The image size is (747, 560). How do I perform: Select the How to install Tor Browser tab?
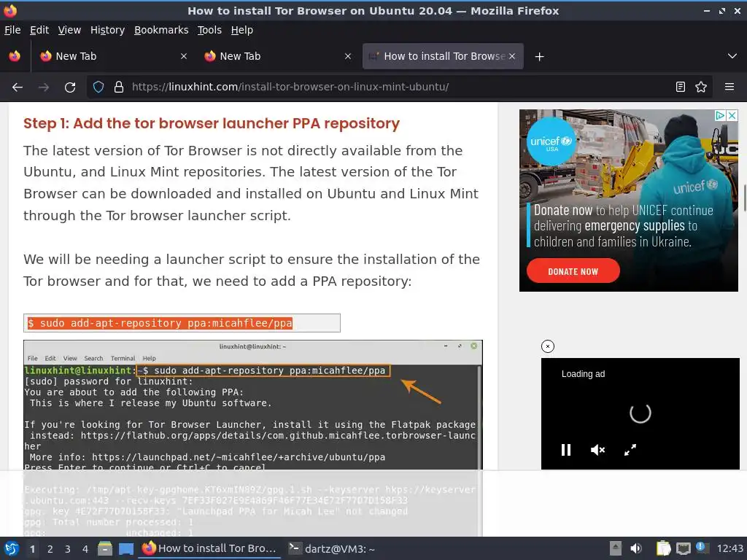point(443,56)
